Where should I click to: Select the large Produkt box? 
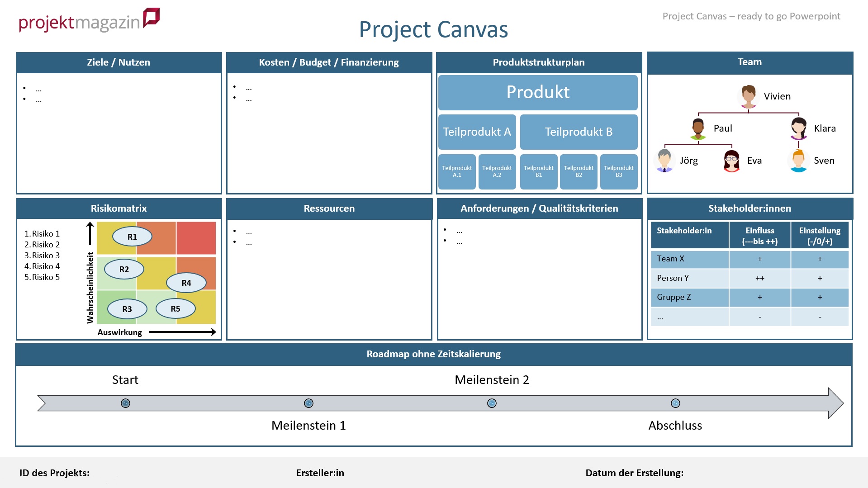point(538,92)
